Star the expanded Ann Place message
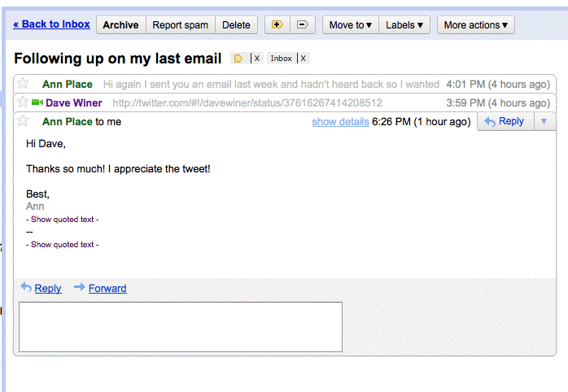The height and width of the screenshot is (392, 568). click(x=24, y=121)
